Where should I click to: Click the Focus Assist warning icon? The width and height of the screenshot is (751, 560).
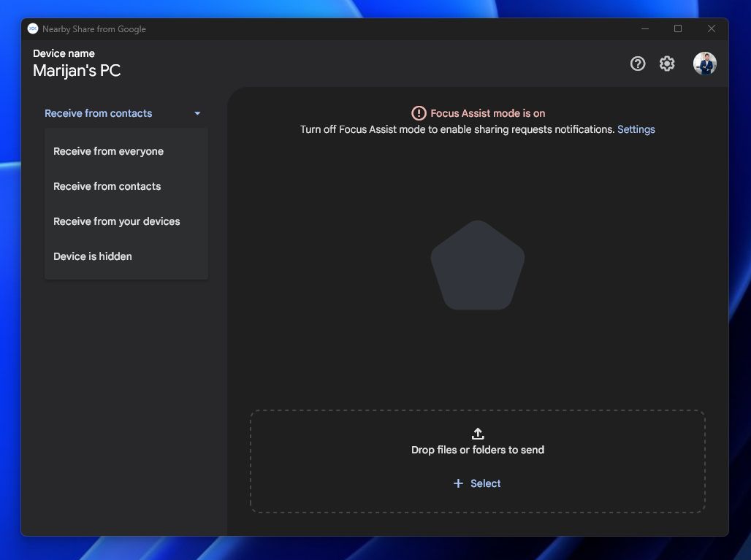click(419, 113)
